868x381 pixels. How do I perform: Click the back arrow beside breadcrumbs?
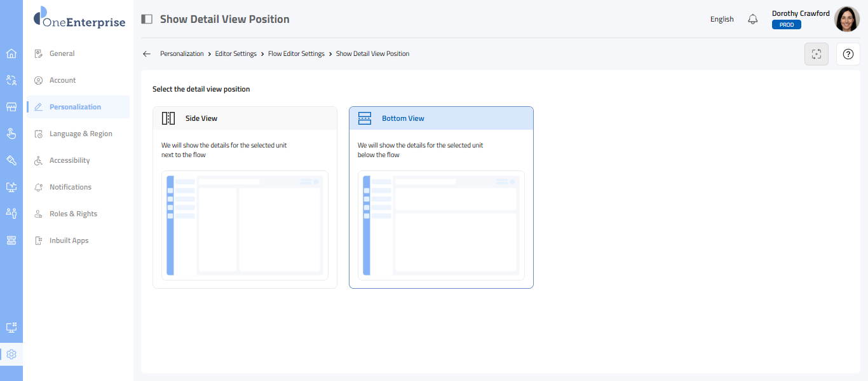(147, 54)
